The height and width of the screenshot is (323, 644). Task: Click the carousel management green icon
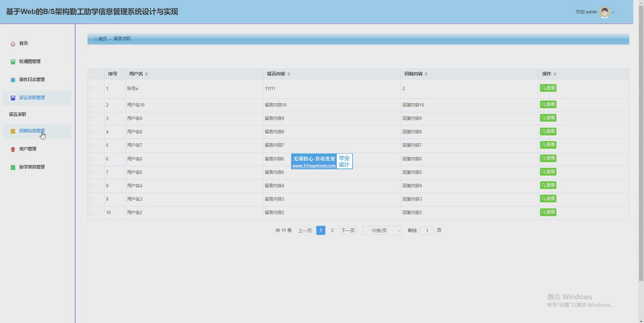13,62
